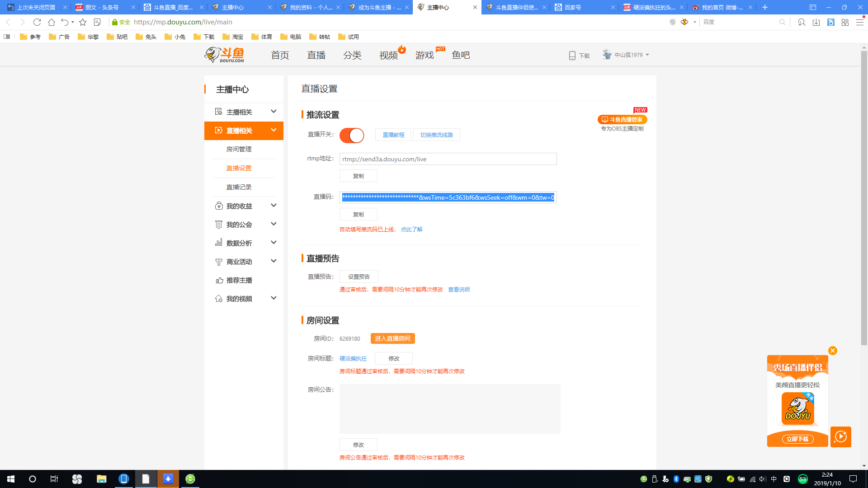Open the 下载 icon in the top bar
Viewport: 868px width, 488px height.
(572, 55)
